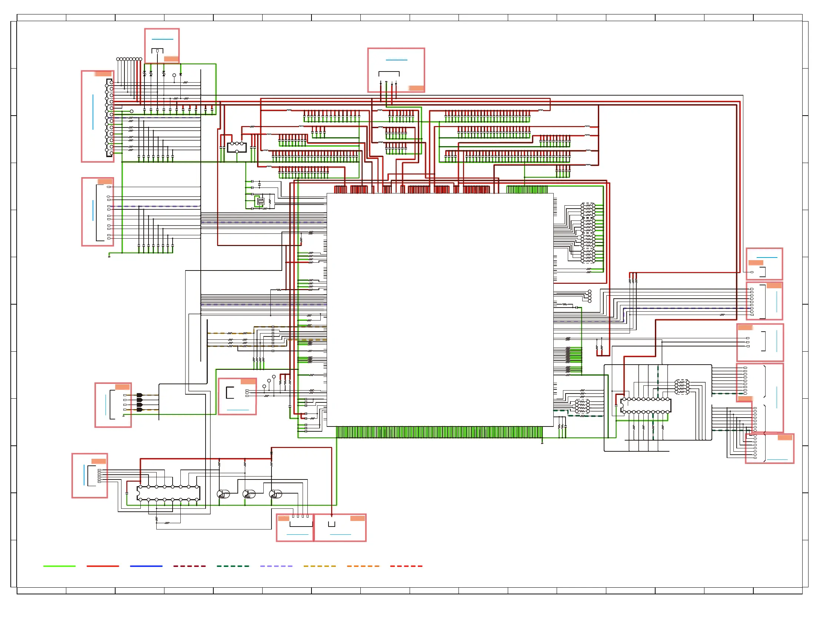
Task: Select the three-pin connector block near center
Action: tap(237, 396)
